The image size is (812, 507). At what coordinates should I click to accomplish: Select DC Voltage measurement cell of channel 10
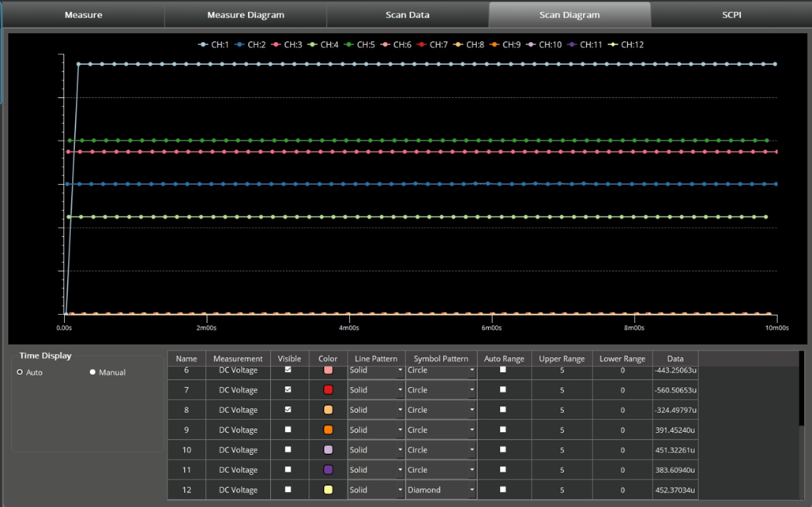pyautogui.click(x=238, y=450)
